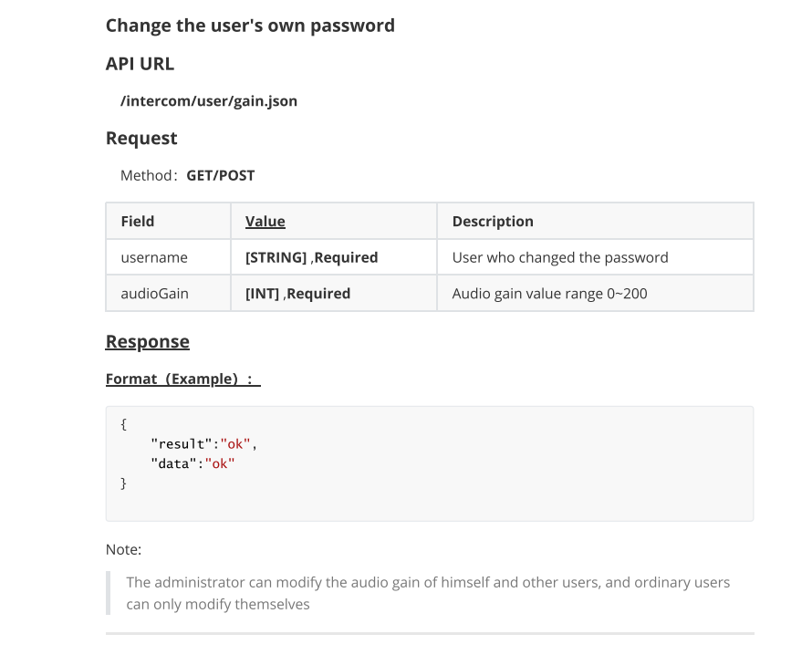The width and height of the screenshot is (812, 655).
Task: Click the underlined Value column header
Action: [x=265, y=221]
